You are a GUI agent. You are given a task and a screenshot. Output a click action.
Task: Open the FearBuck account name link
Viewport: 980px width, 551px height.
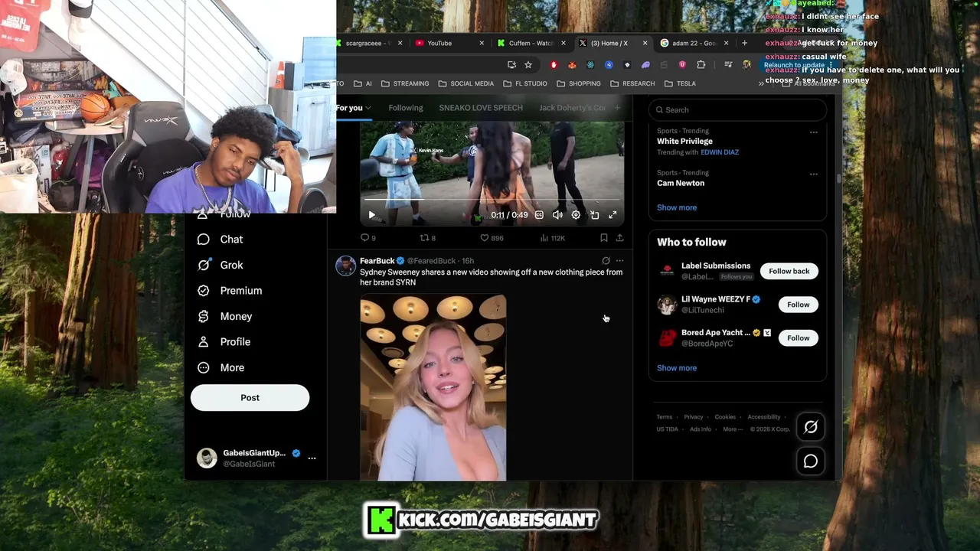377,261
